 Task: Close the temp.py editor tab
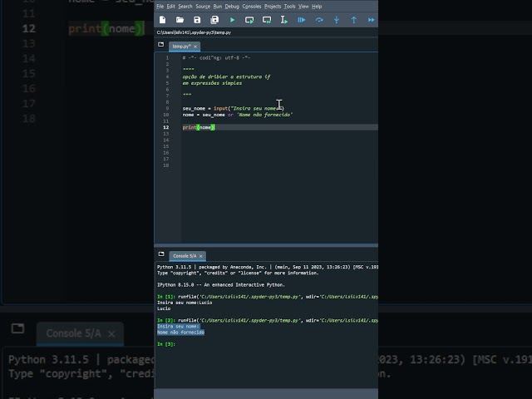pos(195,47)
